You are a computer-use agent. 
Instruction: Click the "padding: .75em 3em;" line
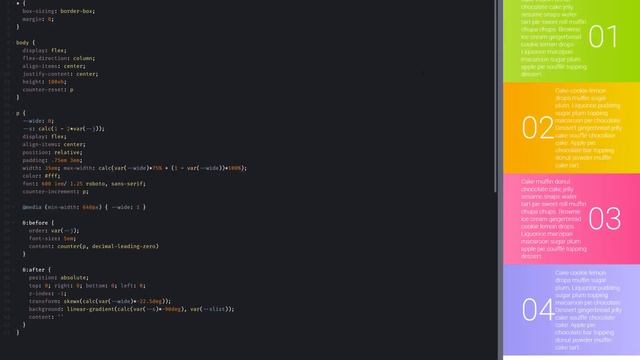tap(52, 160)
